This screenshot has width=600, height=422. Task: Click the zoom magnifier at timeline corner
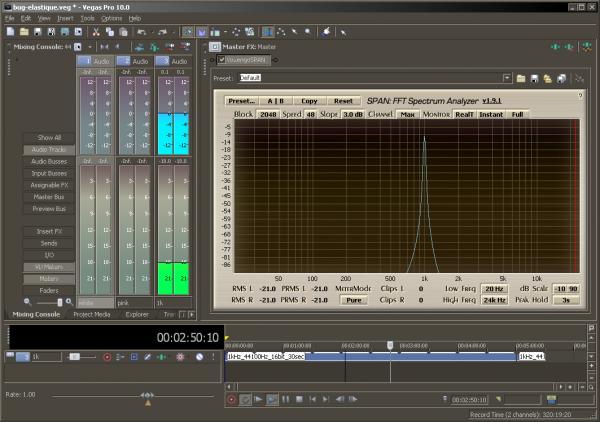591,387
